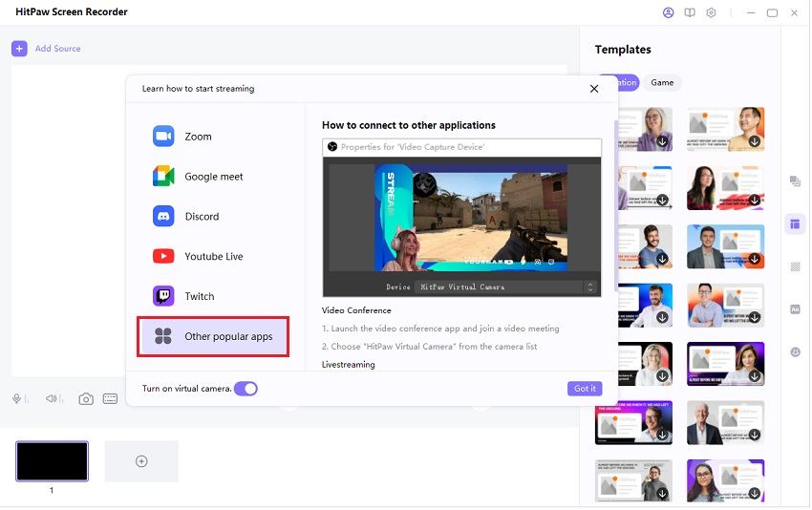Select Other popular apps entry
812x510 pixels.
point(213,336)
